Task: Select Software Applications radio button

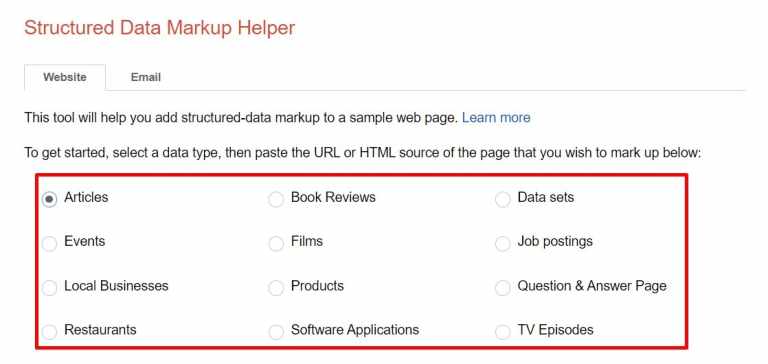Action: (x=276, y=332)
